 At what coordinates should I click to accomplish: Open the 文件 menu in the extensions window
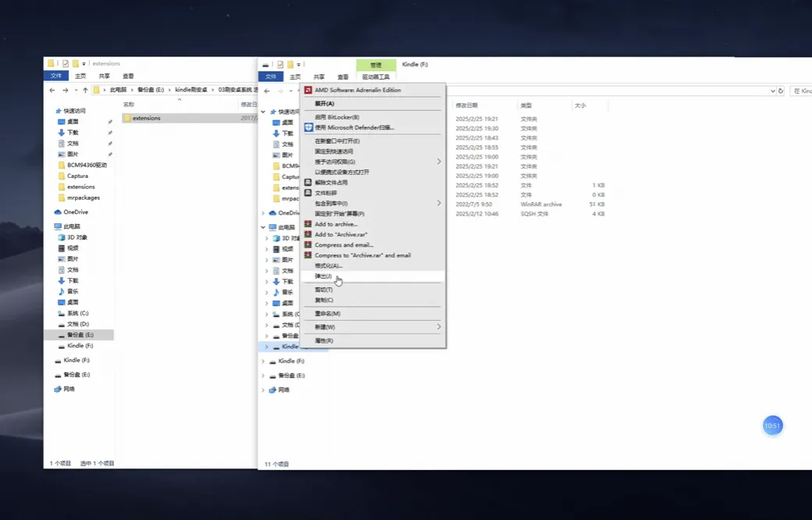pyautogui.click(x=56, y=77)
